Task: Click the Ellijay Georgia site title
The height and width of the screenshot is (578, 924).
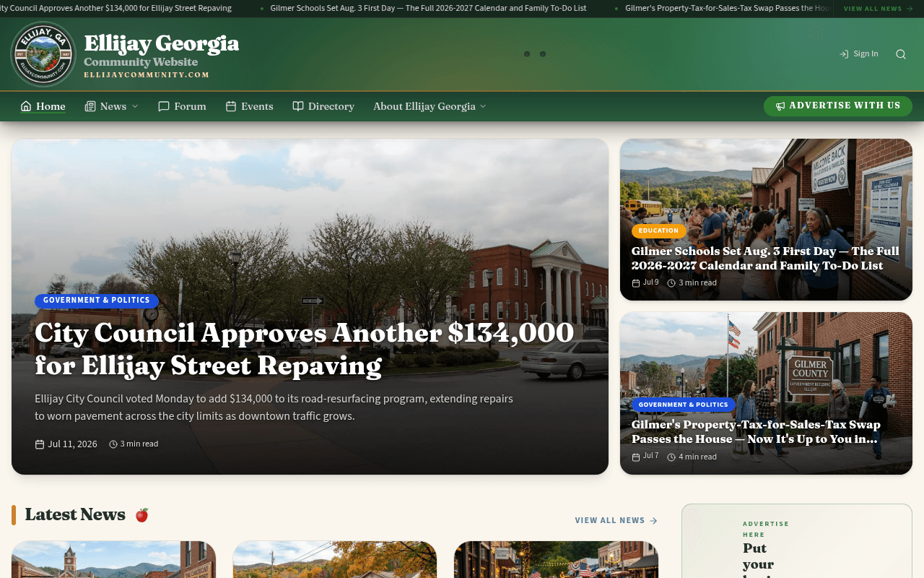Action: click(162, 43)
